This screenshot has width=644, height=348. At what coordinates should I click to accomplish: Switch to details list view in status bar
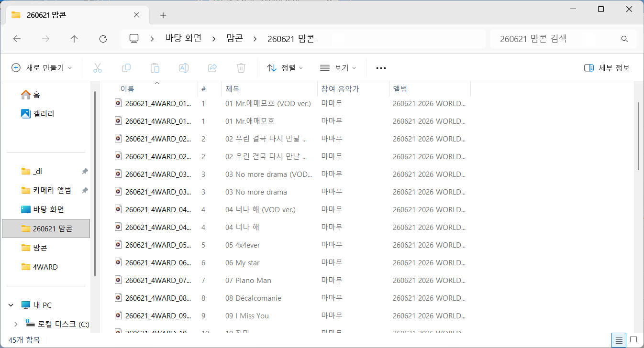(619, 340)
